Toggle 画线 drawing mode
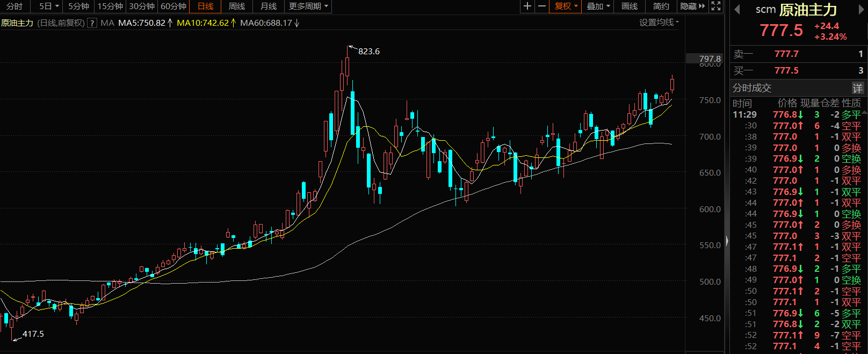 [x=630, y=6]
